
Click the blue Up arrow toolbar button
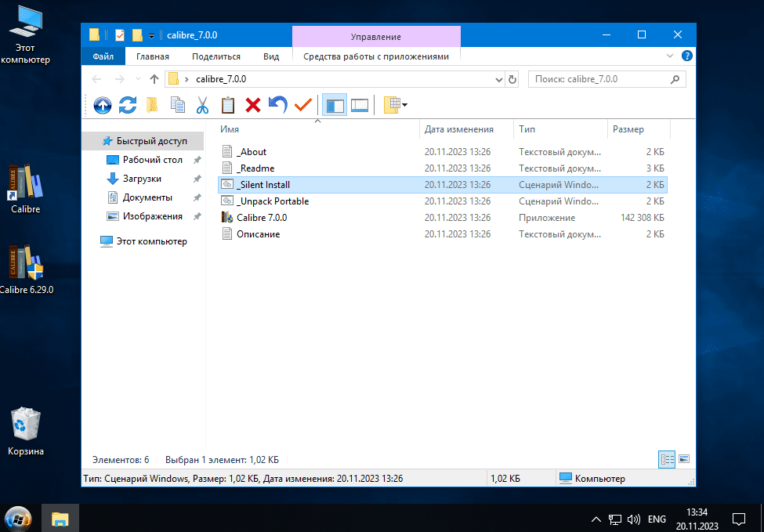[x=103, y=105]
